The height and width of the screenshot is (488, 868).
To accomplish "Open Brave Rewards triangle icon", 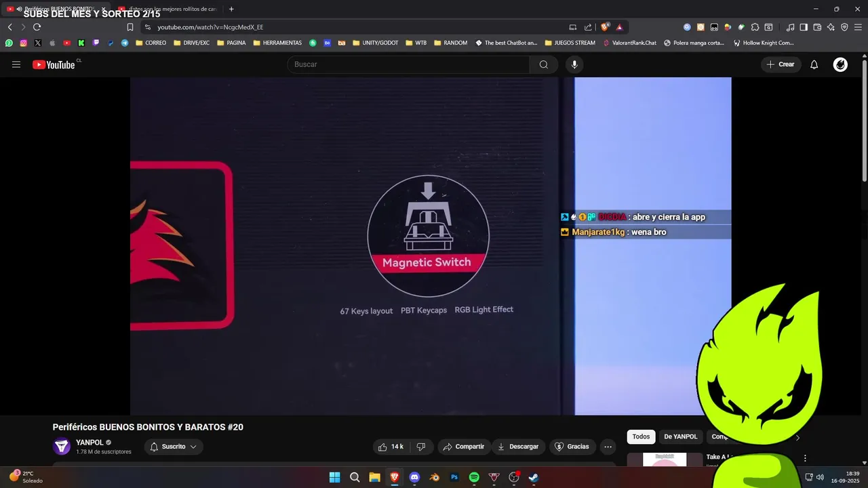I will tap(619, 27).
